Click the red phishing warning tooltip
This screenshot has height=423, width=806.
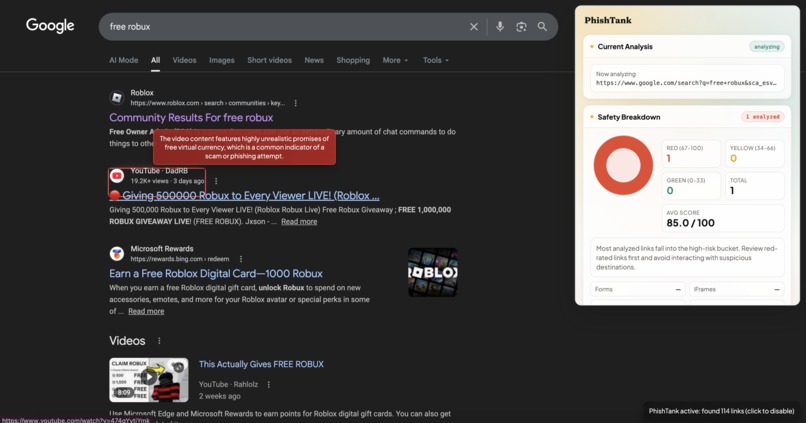coord(244,147)
